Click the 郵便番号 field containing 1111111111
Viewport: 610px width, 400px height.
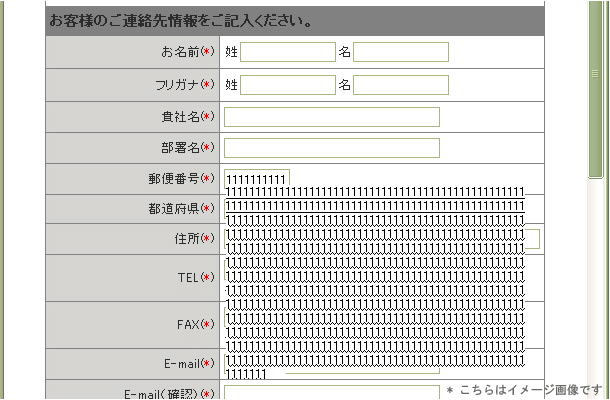(257, 178)
